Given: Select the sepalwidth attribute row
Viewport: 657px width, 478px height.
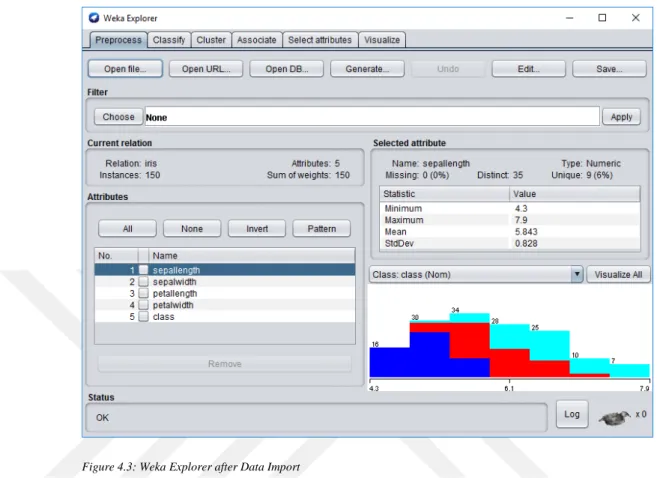Looking at the screenshot, I should [225, 282].
